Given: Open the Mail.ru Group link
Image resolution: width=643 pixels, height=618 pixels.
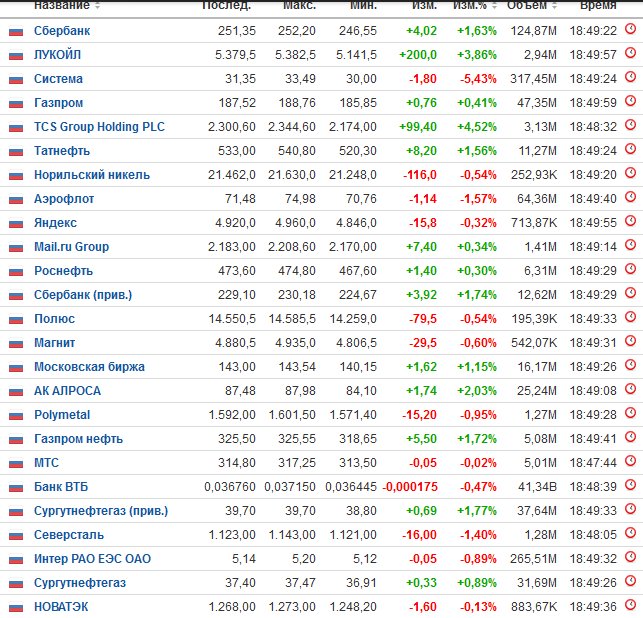Looking at the screenshot, I should 71,246.
